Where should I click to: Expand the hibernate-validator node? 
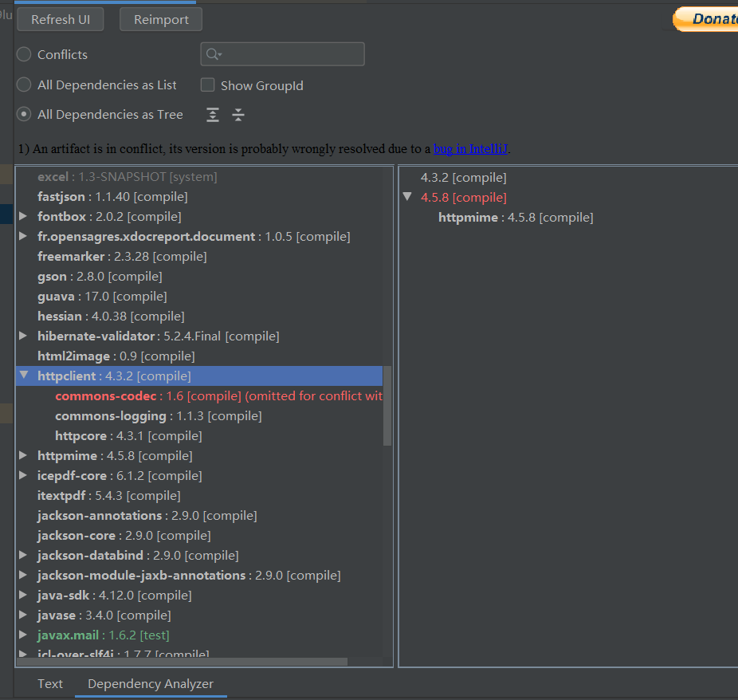tap(22, 336)
